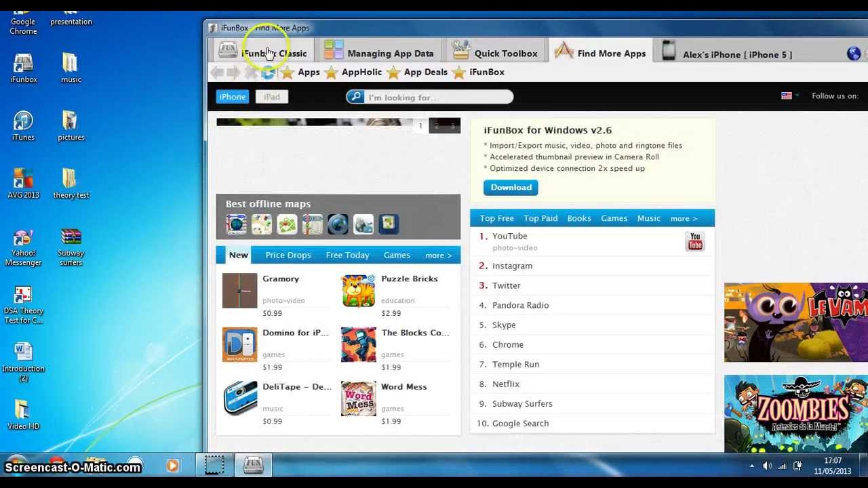868x488 pixels.
Task: Open the country flag dropdown
Action: point(790,96)
